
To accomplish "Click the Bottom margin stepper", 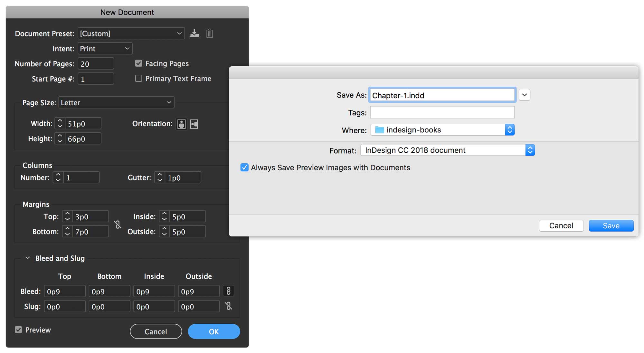I will click(x=67, y=232).
